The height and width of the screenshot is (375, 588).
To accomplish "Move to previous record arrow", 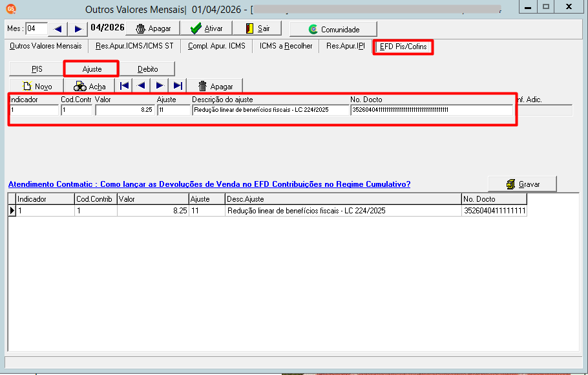I will pos(142,86).
